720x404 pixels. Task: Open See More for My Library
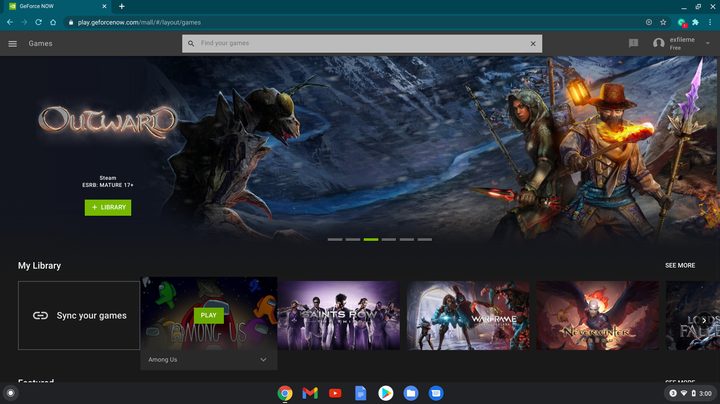pyautogui.click(x=680, y=265)
